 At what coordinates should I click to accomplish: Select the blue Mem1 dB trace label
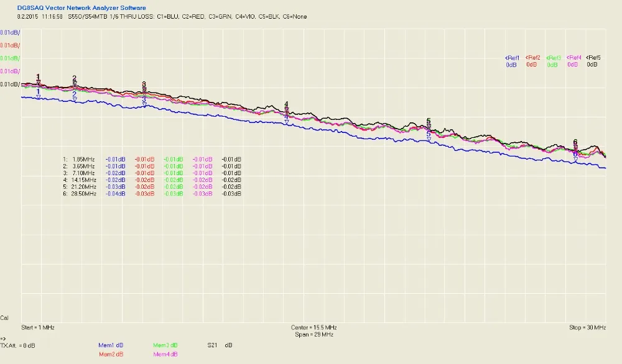tap(111, 345)
